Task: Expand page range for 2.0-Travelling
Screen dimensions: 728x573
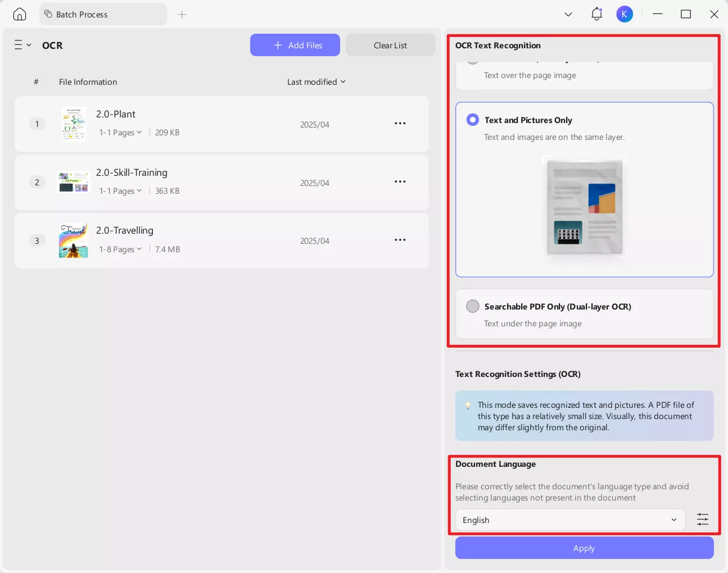Action: pyautogui.click(x=121, y=249)
